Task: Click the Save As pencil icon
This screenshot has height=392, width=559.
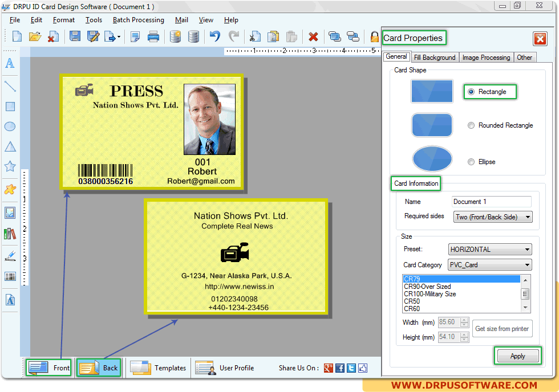Action: (94, 36)
